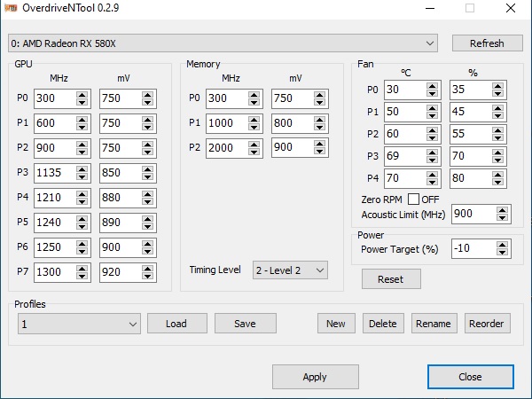
Task: Increase Memory P2 mV value 900
Action: (x=319, y=144)
